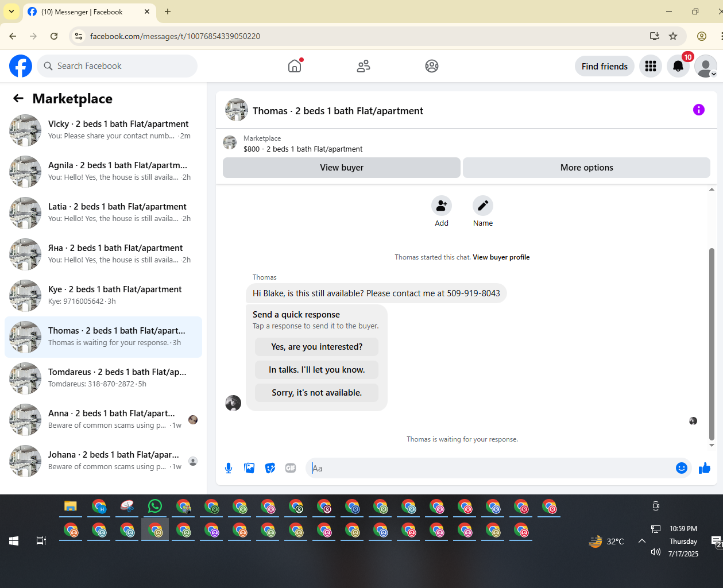Click Thomas's avatar beside the quick responses

tap(233, 403)
